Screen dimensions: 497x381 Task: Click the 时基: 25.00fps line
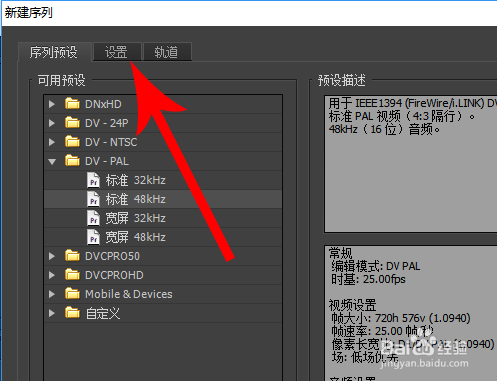point(368,279)
